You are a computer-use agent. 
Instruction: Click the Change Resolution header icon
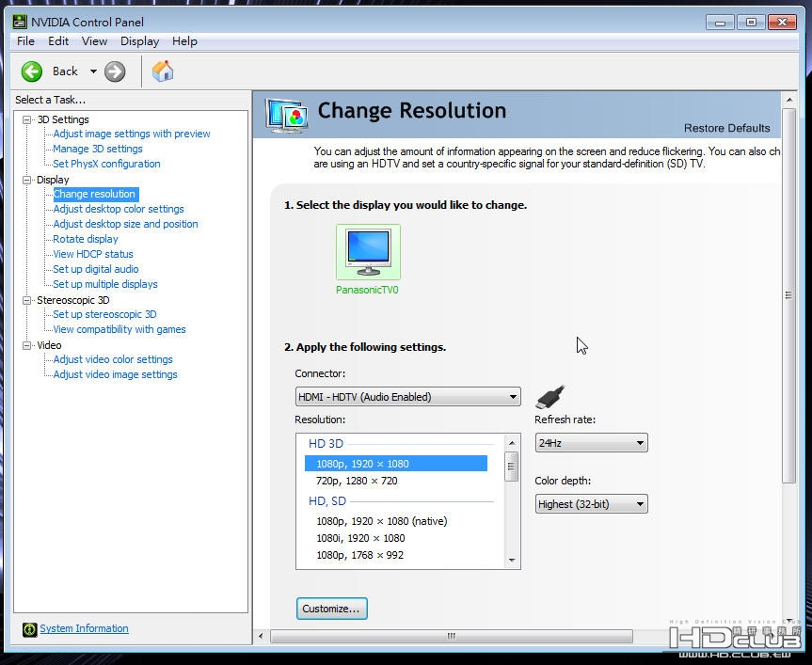pyautogui.click(x=286, y=115)
